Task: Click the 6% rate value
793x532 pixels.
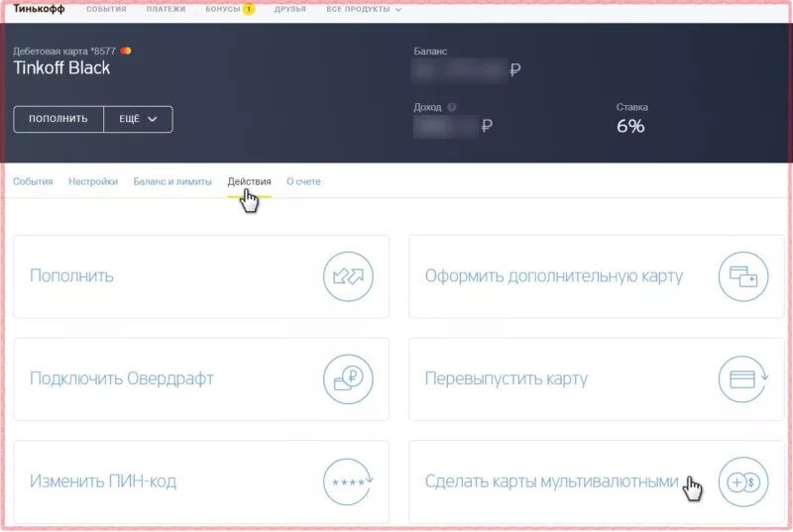Action: click(630, 126)
